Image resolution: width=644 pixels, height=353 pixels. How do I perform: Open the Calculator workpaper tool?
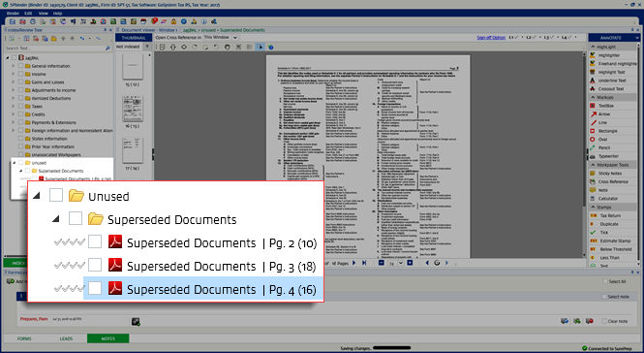click(613, 198)
